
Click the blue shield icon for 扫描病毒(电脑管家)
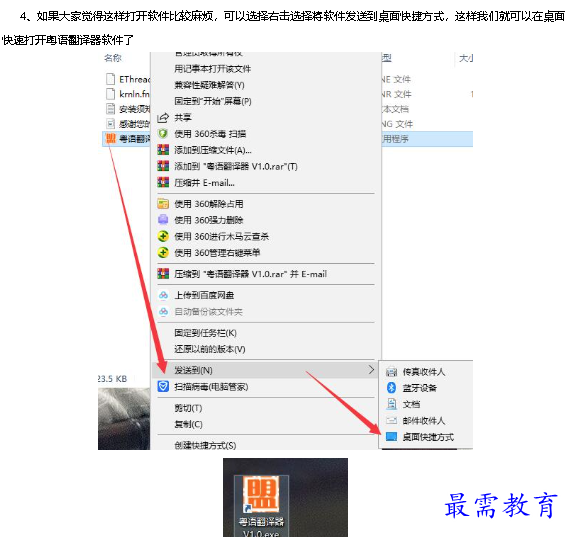click(163, 387)
